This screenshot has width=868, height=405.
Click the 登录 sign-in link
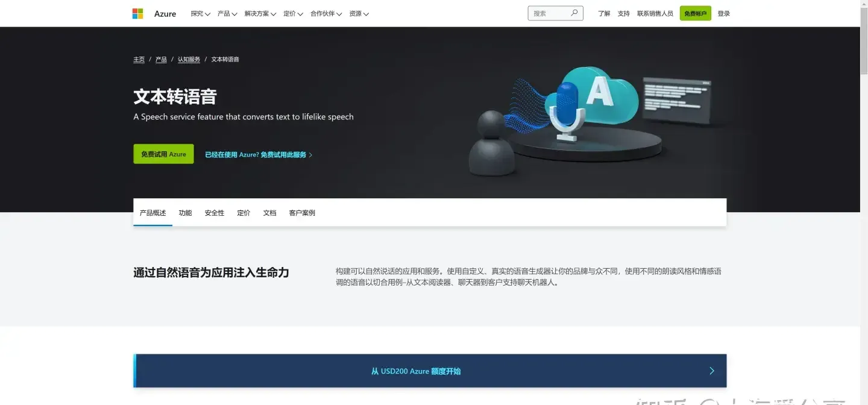(x=723, y=14)
